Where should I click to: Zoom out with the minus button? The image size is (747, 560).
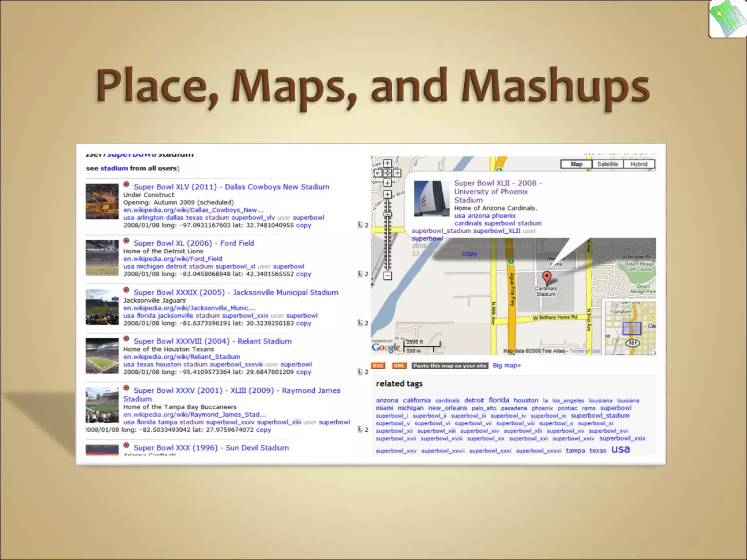pyautogui.click(x=387, y=276)
